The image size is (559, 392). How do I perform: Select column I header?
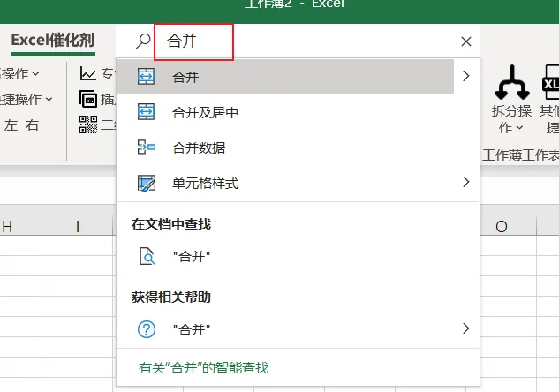coord(78,226)
